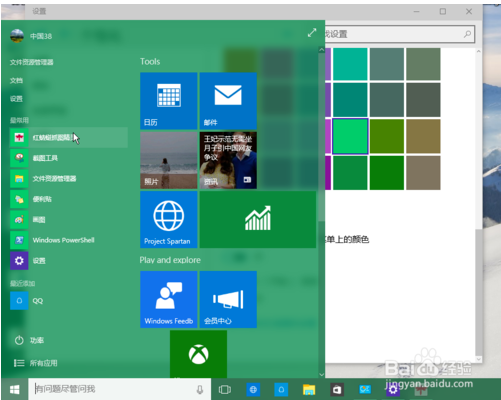
Task: Open the 资讯 news tile
Action: click(x=228, y=160)
